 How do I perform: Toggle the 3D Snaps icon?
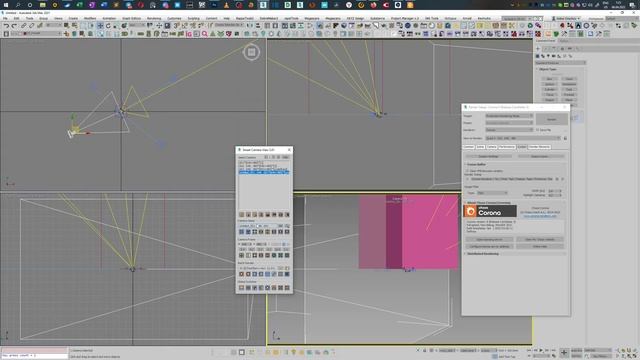tap(176, 26)
